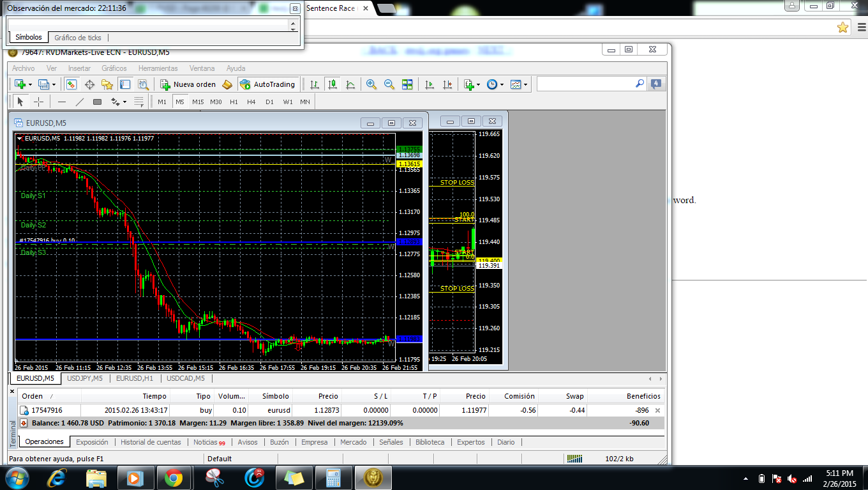Open the Insertar menu

tap(79, 68)
